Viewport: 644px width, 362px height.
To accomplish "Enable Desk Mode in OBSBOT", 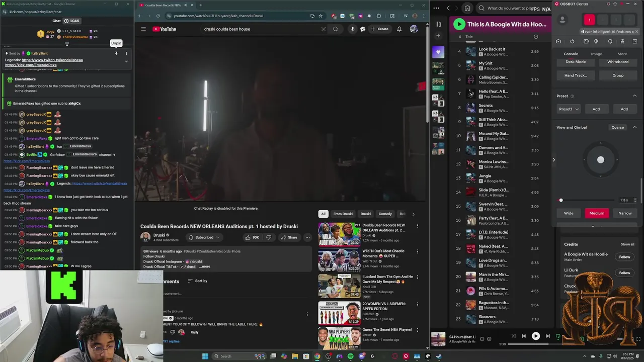I will pos(576,62).
